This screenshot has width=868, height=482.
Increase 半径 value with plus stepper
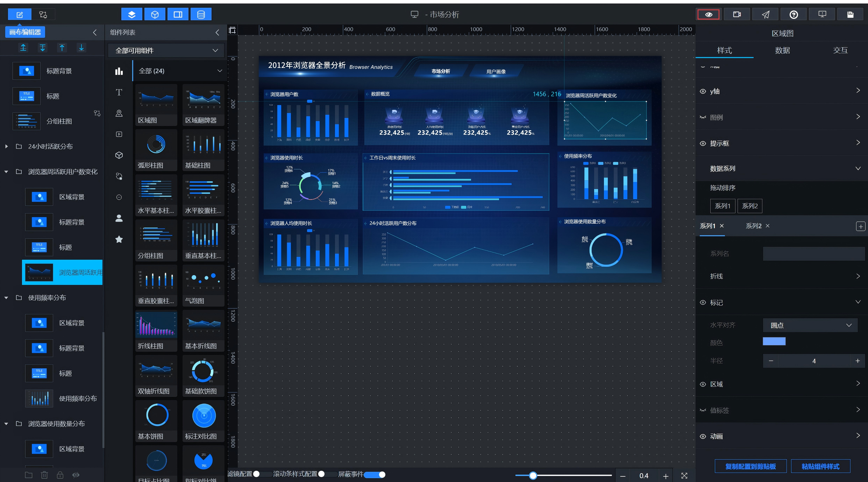pos(858,361)
